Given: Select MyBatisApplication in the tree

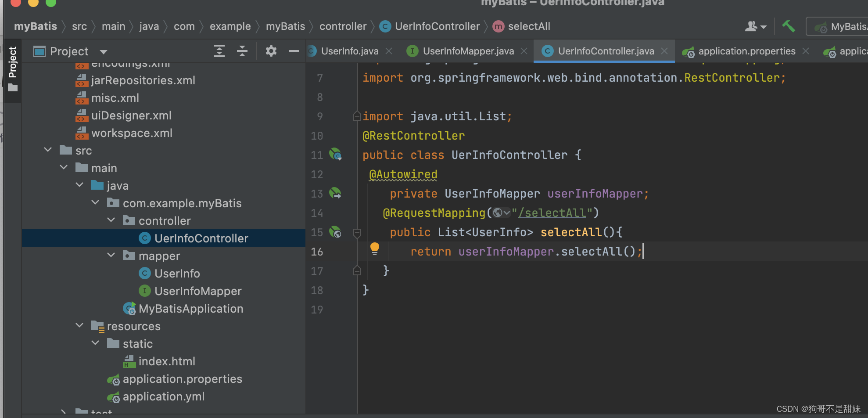Looking at the screenshot, I should pos(190,309).
